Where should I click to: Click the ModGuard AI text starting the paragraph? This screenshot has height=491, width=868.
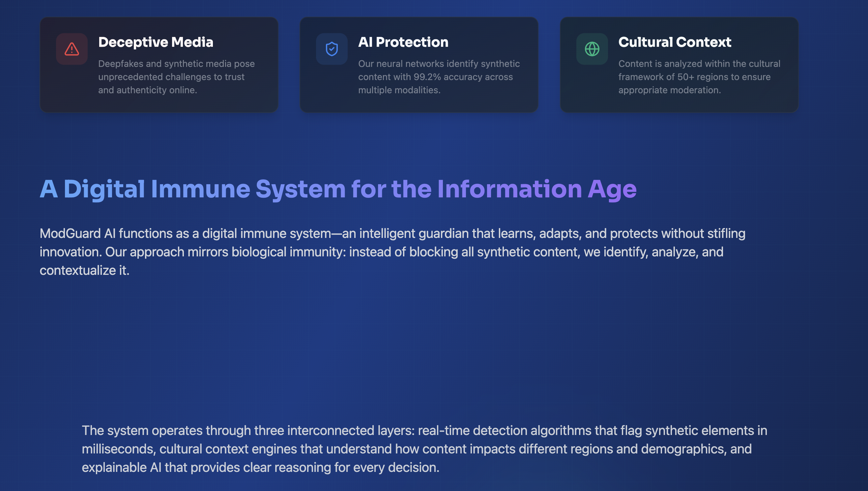point(77,233)
